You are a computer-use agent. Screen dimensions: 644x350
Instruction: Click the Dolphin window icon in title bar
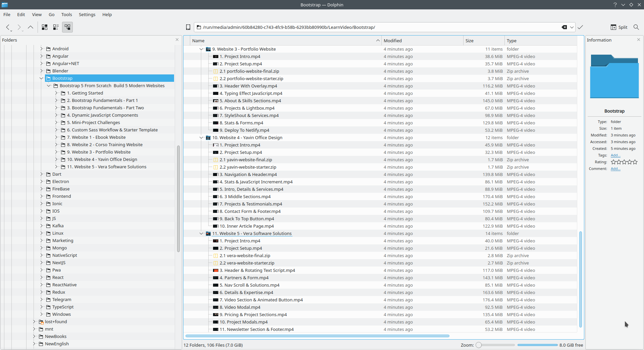(5, 5)
